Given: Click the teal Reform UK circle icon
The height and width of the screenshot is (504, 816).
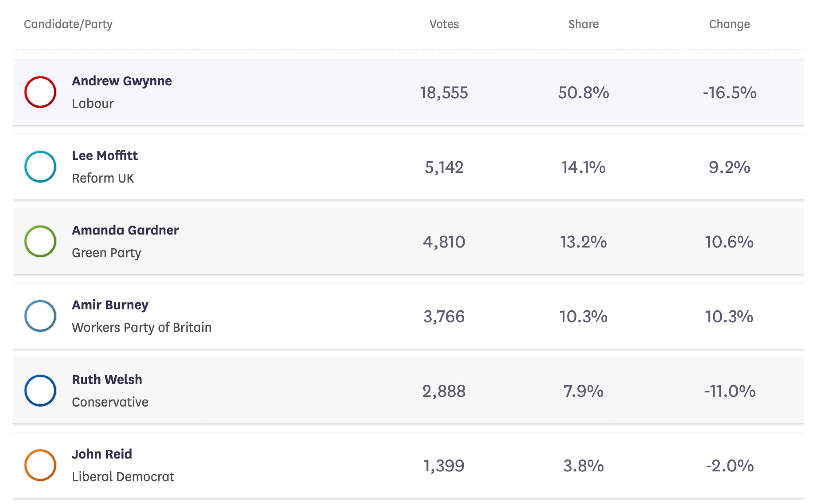Looking at the screenshot, I should point(40,167).
